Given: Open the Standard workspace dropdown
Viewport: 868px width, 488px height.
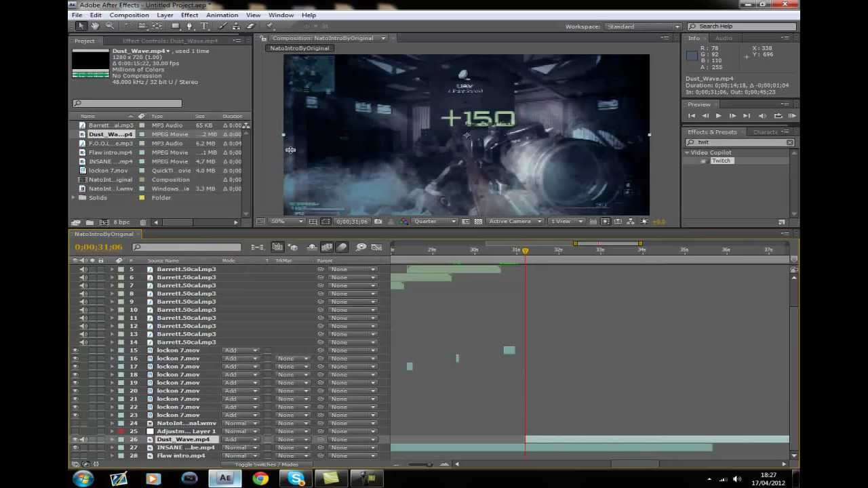Looking at the screenshot, I should pos(642,26).
